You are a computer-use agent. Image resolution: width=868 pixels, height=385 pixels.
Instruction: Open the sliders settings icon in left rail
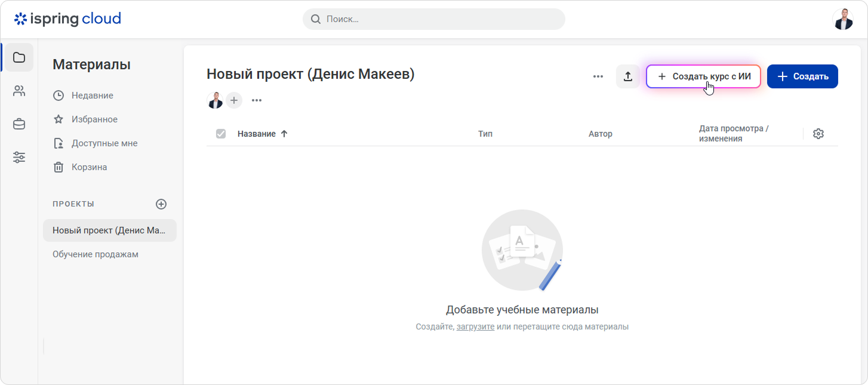tap(19, 158)
